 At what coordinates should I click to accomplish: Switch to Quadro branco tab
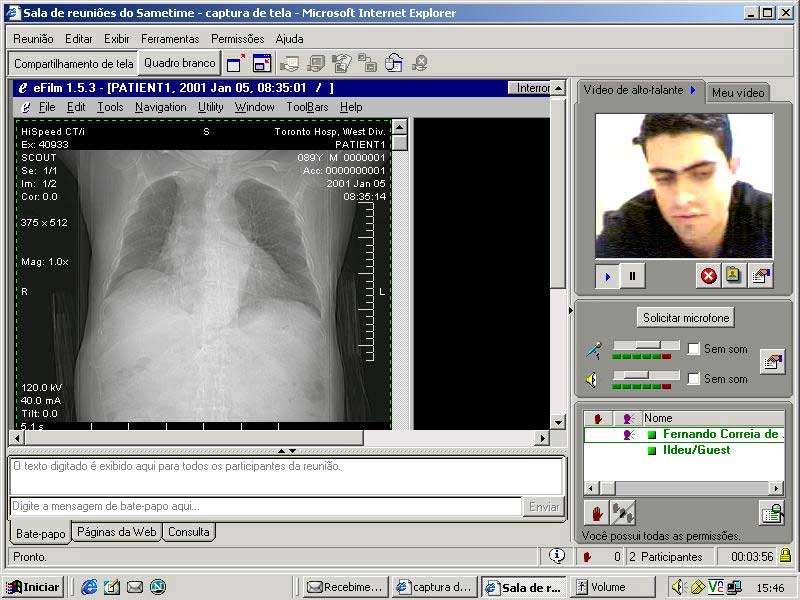(180, 63)
